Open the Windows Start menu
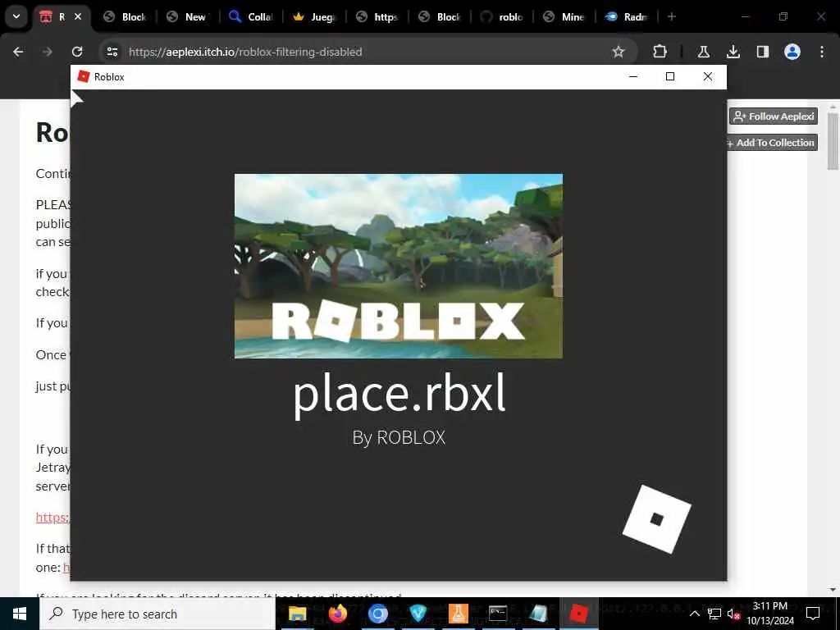 coord(20,614)
